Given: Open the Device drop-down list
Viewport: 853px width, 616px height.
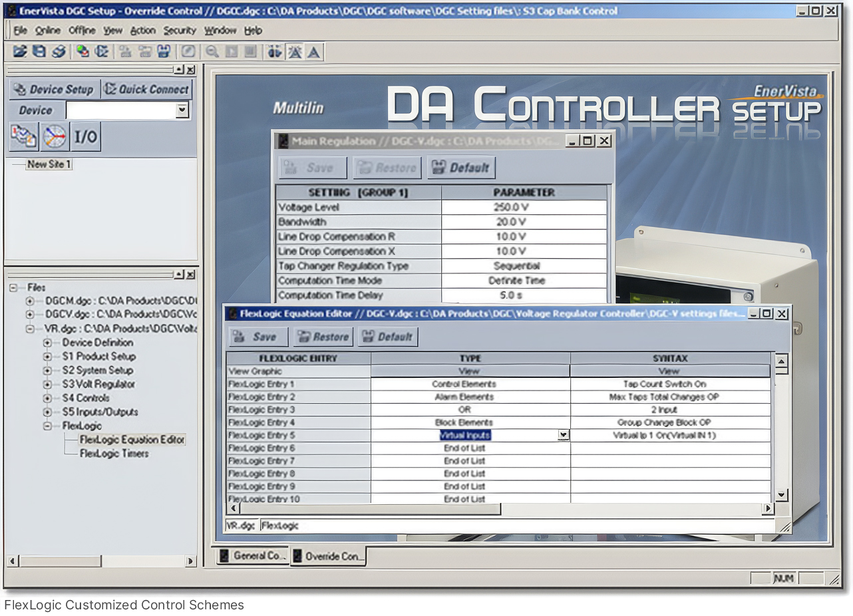Looking at the screenshot, I should [182, 110].
